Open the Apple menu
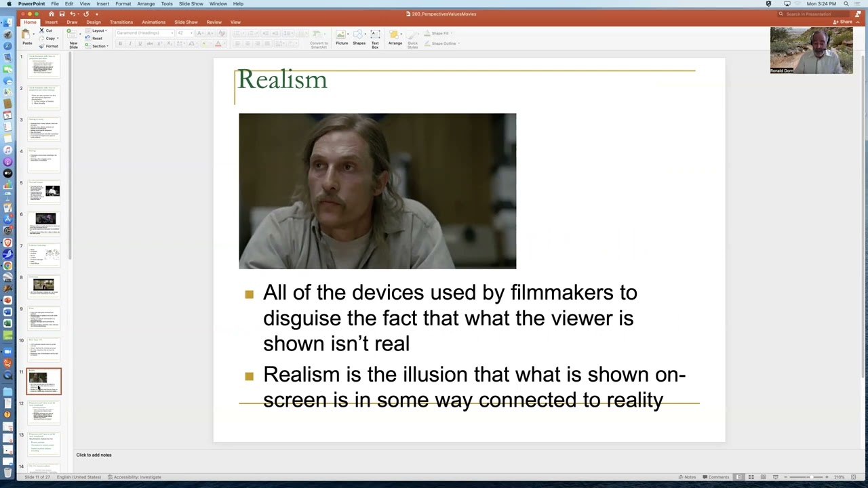The image size is (868, 488). point(9,4)
